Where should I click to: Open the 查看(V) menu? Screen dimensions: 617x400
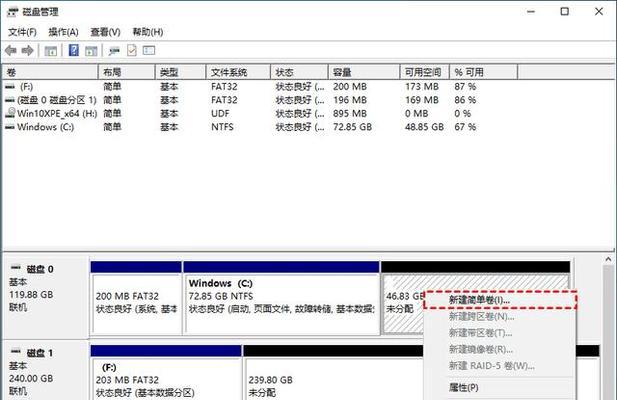[x=105, y=32]
